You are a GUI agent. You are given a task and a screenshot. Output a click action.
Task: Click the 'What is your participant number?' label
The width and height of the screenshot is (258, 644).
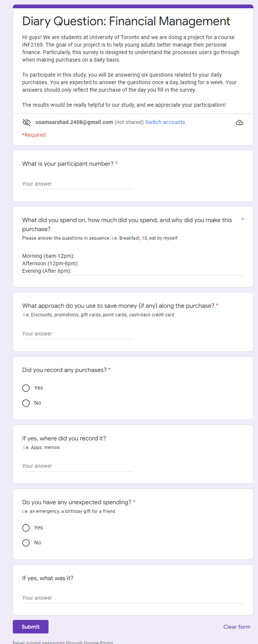[68, 164]
